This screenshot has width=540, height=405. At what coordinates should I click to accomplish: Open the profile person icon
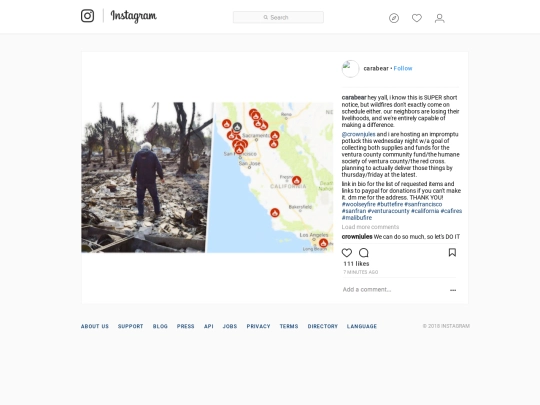click(x=439, y=18)
